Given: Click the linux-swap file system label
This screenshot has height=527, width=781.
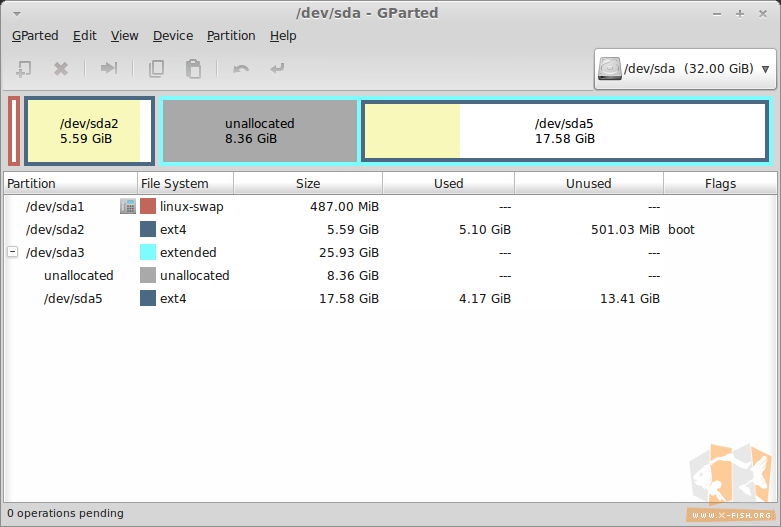Looking at the screenshot, I should click(x=191, y=207).
